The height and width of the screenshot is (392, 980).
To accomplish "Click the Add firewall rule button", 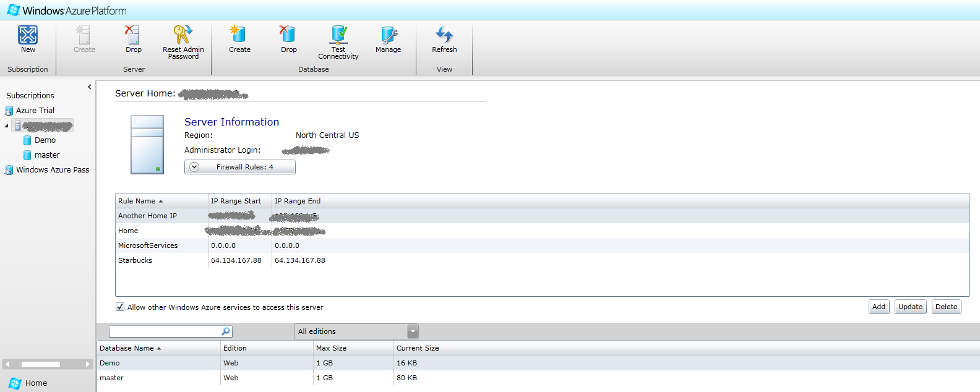I will 879,307.
